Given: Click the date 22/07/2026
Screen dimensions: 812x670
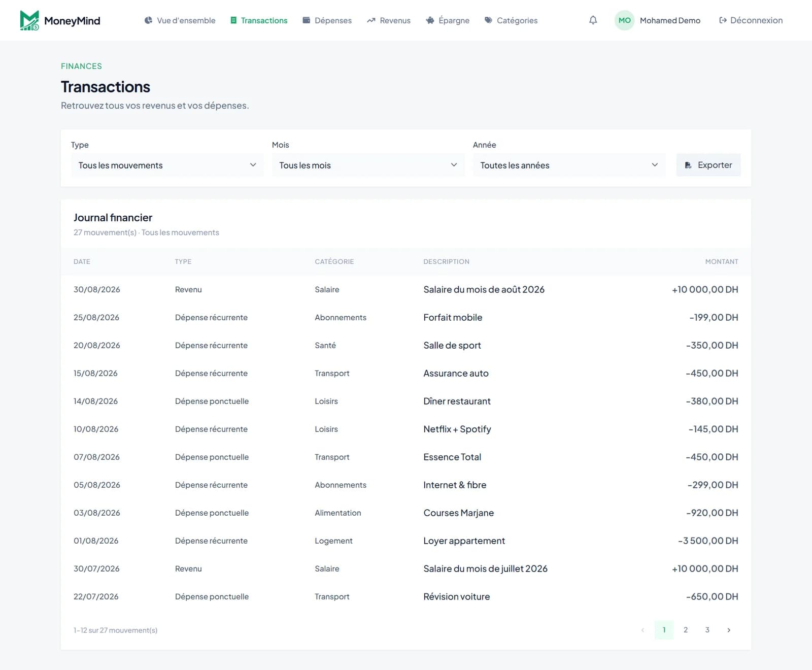Looking at the screenshot, I should click(96, 596).
